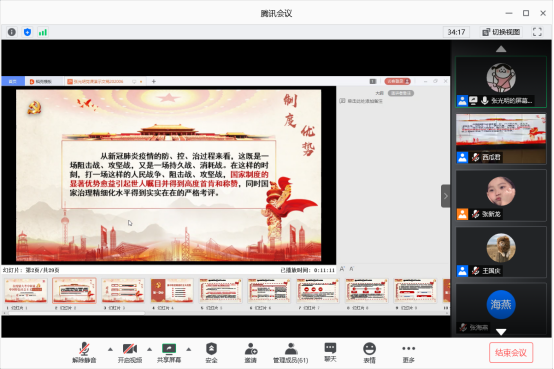Open the 邀请 invite icon
This screenshot has height=369, width=554.
point(251,352)
